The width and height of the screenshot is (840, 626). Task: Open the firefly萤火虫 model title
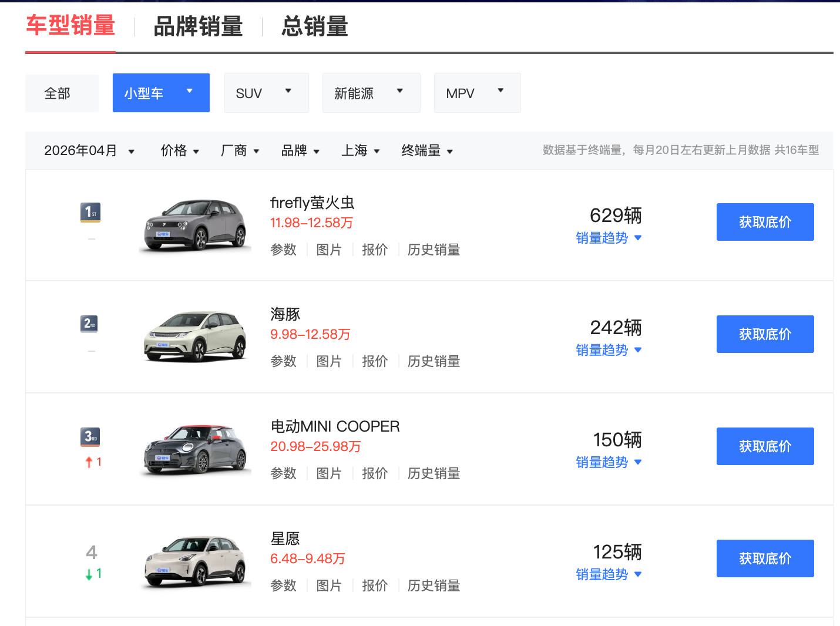click(x=313, y=203)
